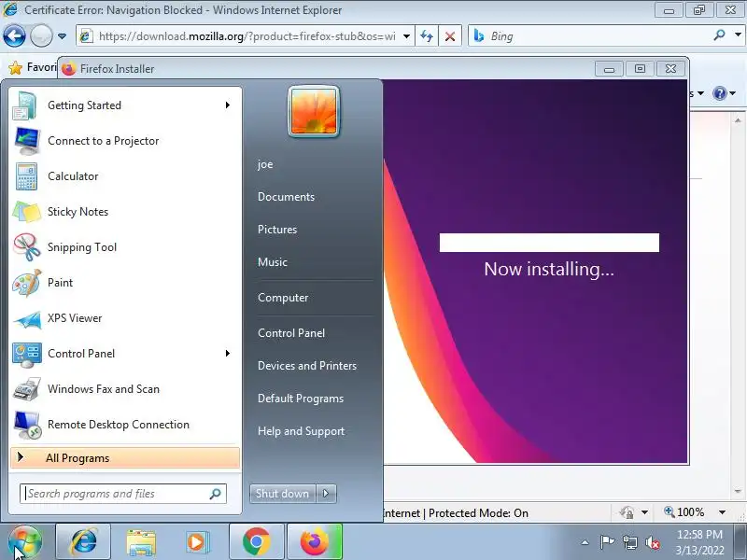Open Remote Desktop Connection
This screenshot has height=560, width=747.
coord(125,425)
